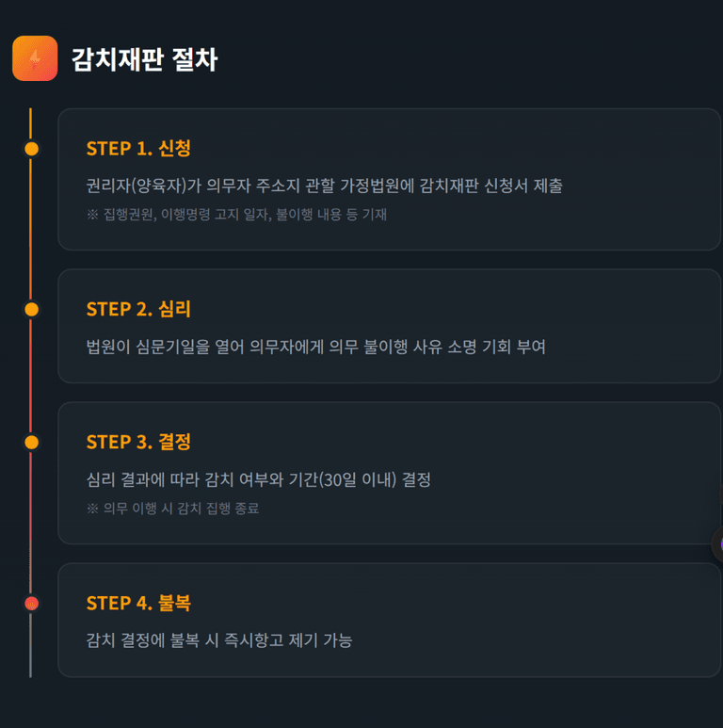Select the STEP 2 timeline dot
Viewport: 723px width, 728px height.
(31, 309)
